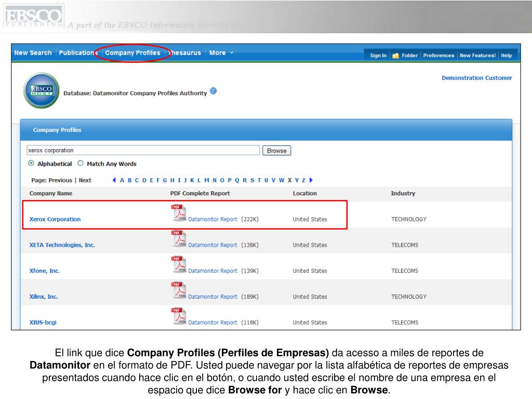The image size is (532, 399).
Task: Click United States in the Xilinx row
Action: pos(310,297)
